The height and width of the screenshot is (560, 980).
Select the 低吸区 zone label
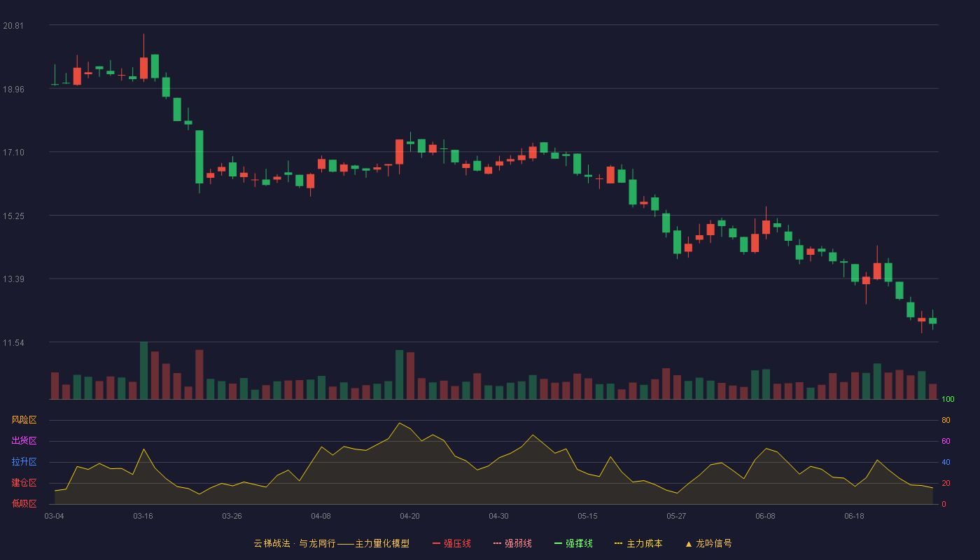tap(24, 503)
